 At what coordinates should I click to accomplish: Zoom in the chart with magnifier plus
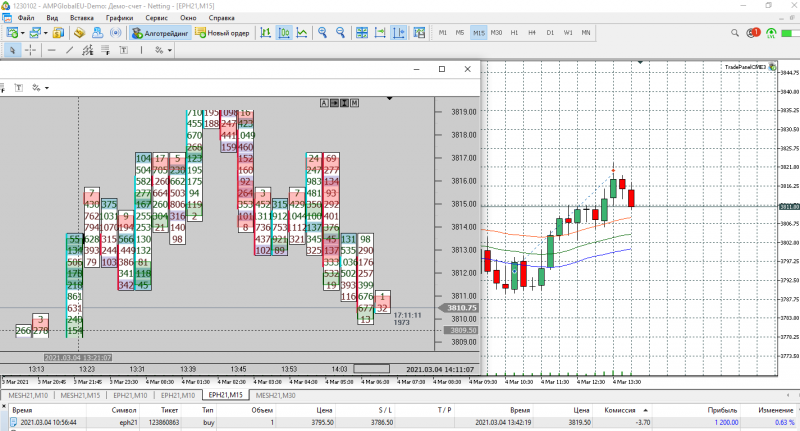322,33
